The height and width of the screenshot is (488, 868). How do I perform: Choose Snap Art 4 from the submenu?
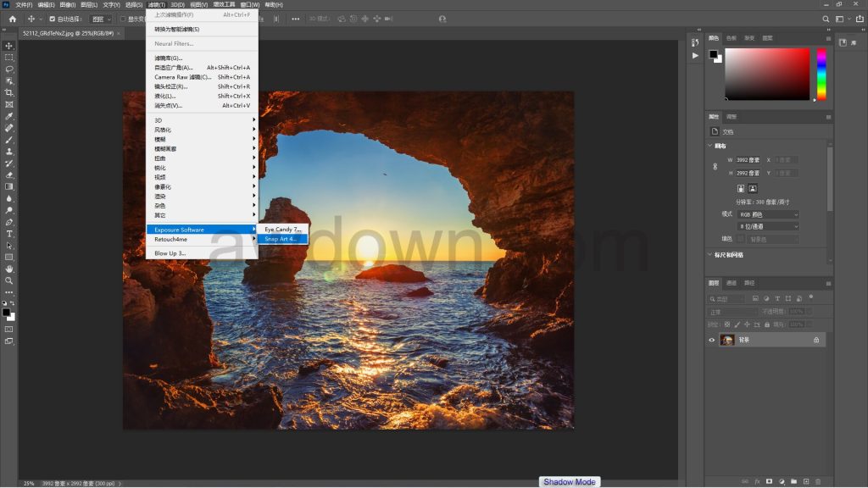click(x=281, y=239)
